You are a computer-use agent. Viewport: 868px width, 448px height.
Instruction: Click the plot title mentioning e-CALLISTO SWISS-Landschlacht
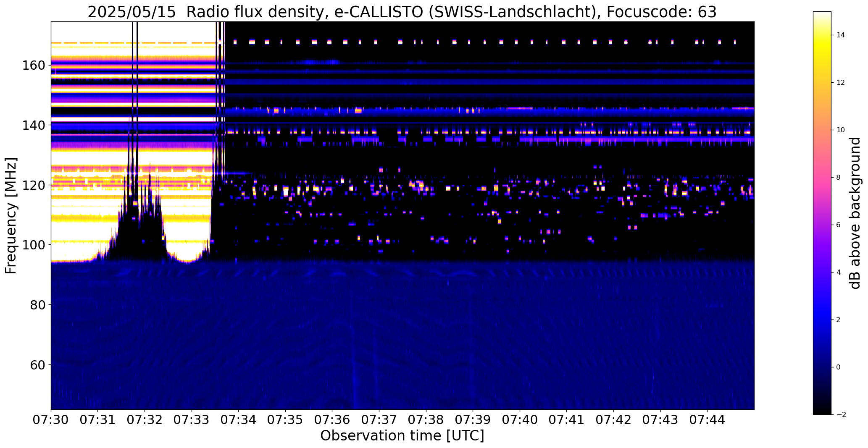click(x=402, y=12)
